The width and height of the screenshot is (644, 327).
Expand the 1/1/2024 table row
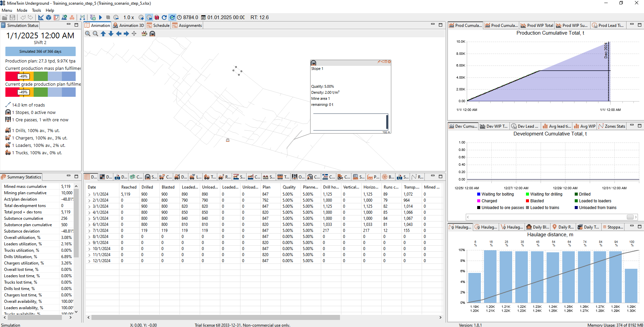coord(89,194)
